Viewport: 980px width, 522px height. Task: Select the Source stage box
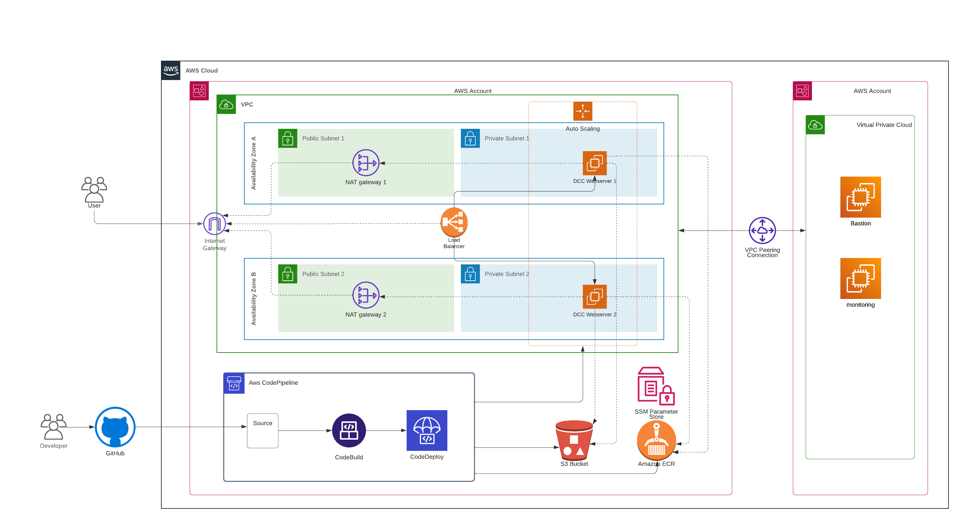tap(263, 430)
